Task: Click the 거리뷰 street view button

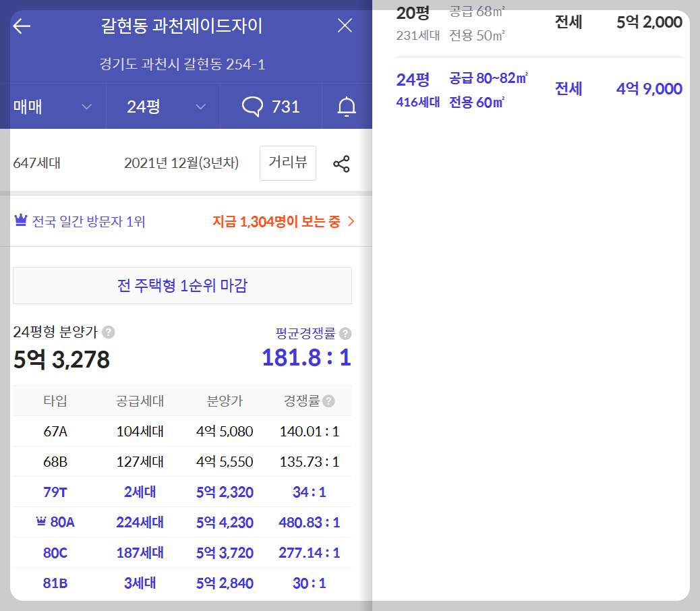Action: [287, 163]
